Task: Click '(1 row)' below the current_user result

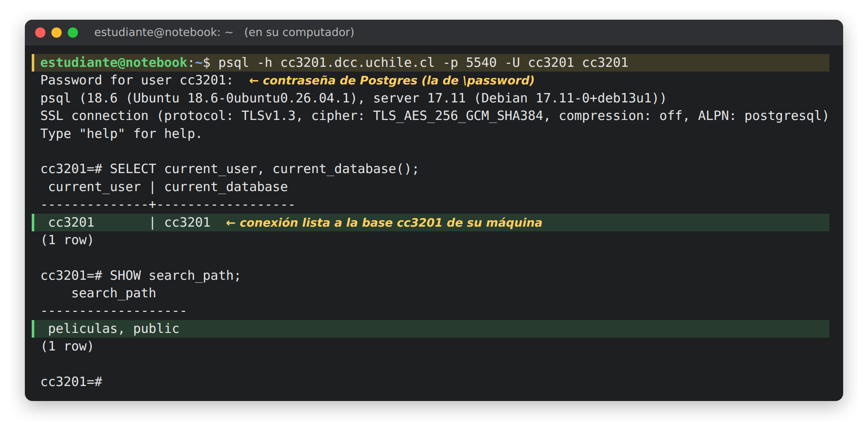Action: (x=67, y=240)
